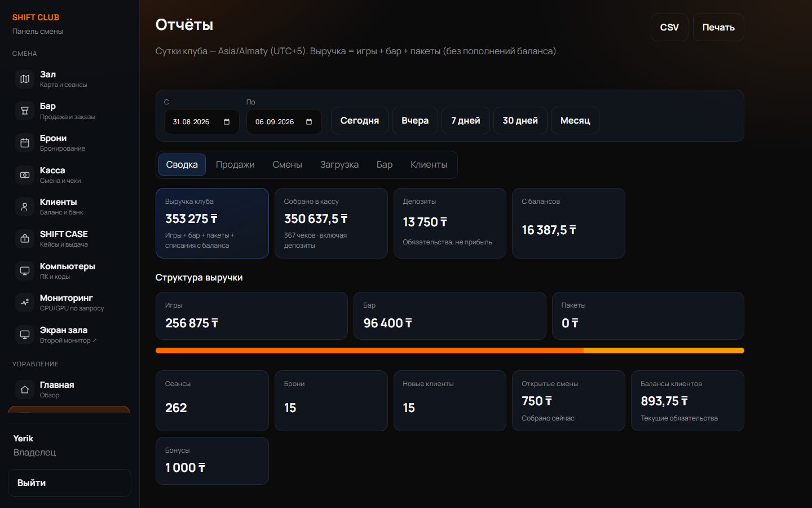Click the start date field 31.08.2026
The width and height of the screenshot is (812, 508).
pyautogui.click(x=201, y=122)
